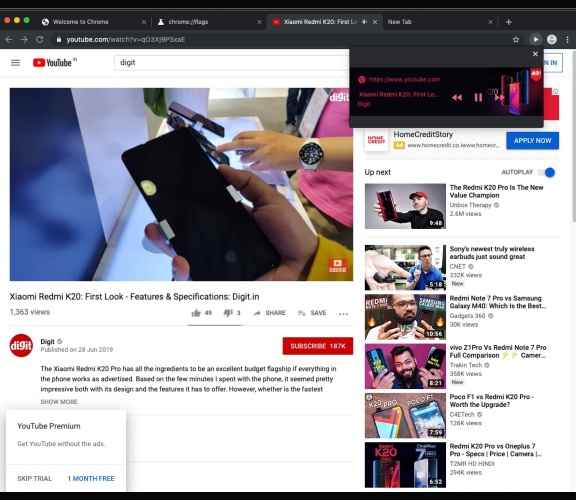The width and height of the screenshot is (576, 500).
Task: Click the site lock icon in address bar
Action: pos(59,40)
